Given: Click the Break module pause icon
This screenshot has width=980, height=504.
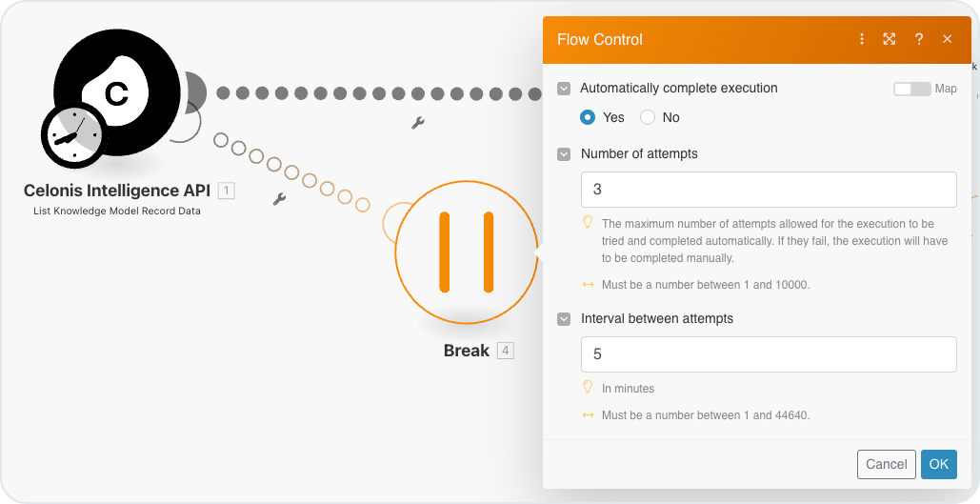Looking at the screenshot, I should coord(467,252).
